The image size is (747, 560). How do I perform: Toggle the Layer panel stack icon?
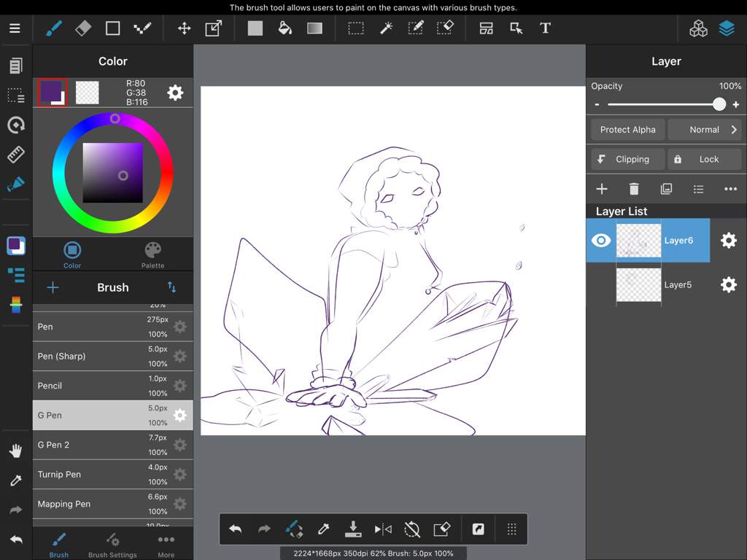pos(727,28)
